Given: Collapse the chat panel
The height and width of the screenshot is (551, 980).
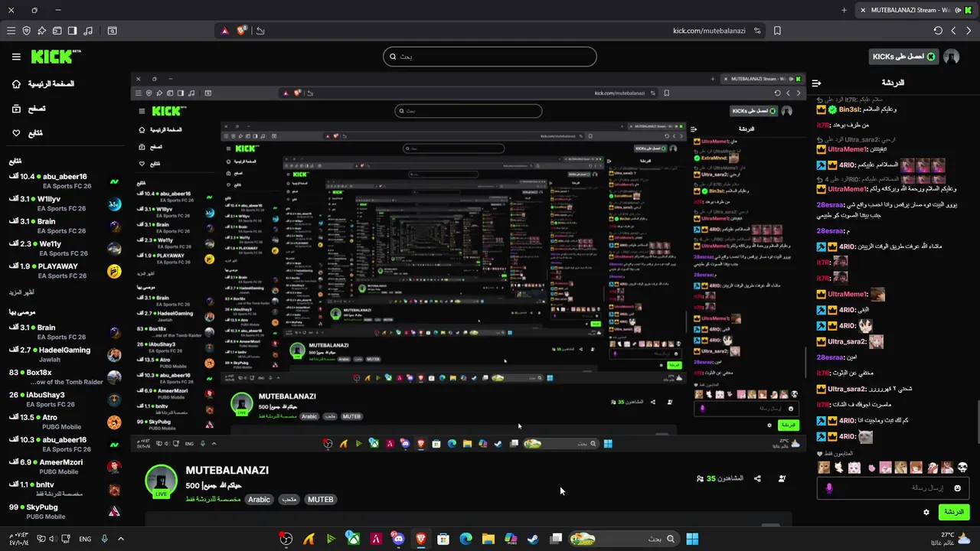Looking at the screenshot, I should [x=816, y=83].
